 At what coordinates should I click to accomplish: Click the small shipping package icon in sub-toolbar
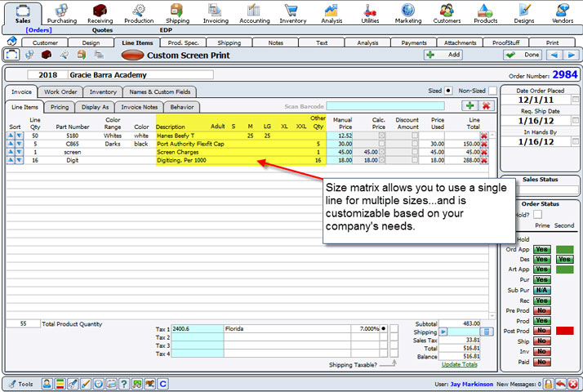(x=82, y=55)
